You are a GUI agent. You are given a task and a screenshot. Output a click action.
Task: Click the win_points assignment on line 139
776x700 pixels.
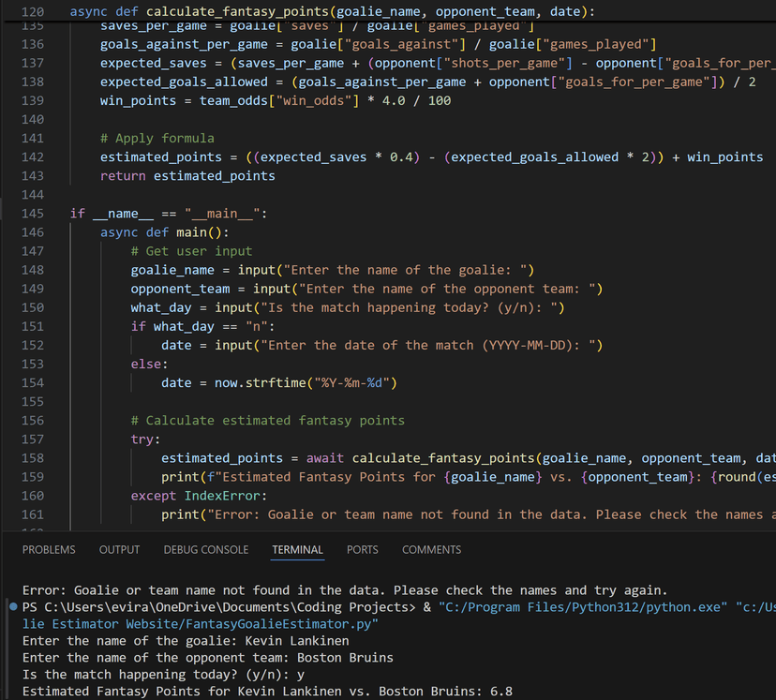click(275, 101)
